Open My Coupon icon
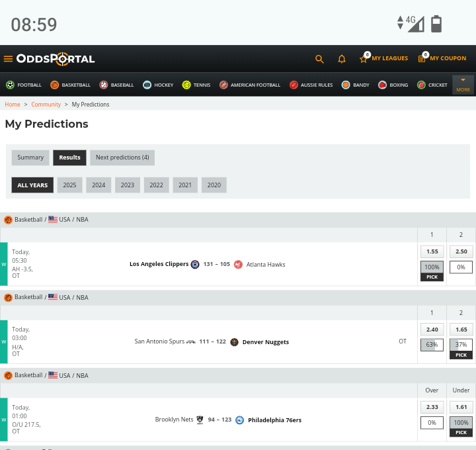Screen dimensions: 476x450 click(422, 59)
